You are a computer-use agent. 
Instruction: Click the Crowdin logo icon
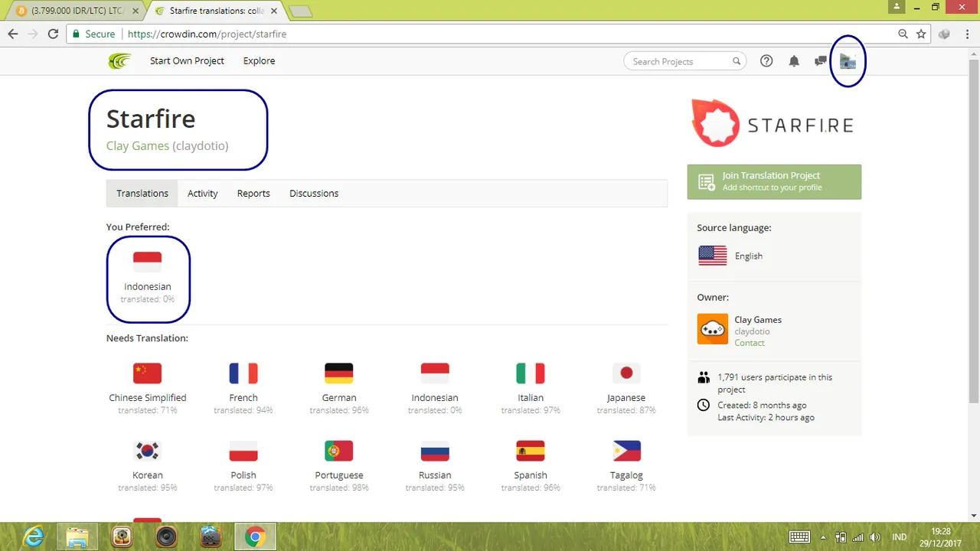click(119, 61)
